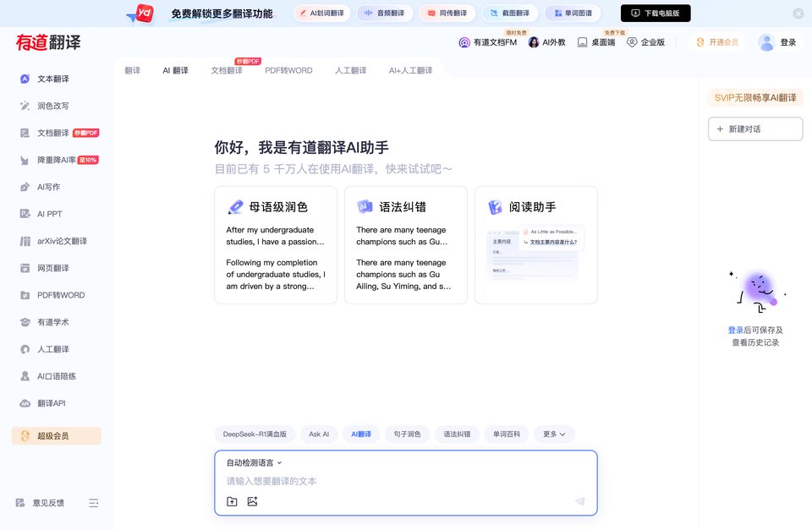The image size is (812, 530).
Task: Open AI PPT in the sidebar
Action: click(41, 214)
